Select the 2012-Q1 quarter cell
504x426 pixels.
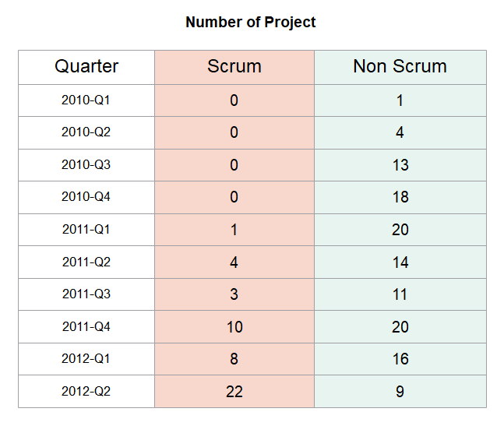(x=86, y=359)
